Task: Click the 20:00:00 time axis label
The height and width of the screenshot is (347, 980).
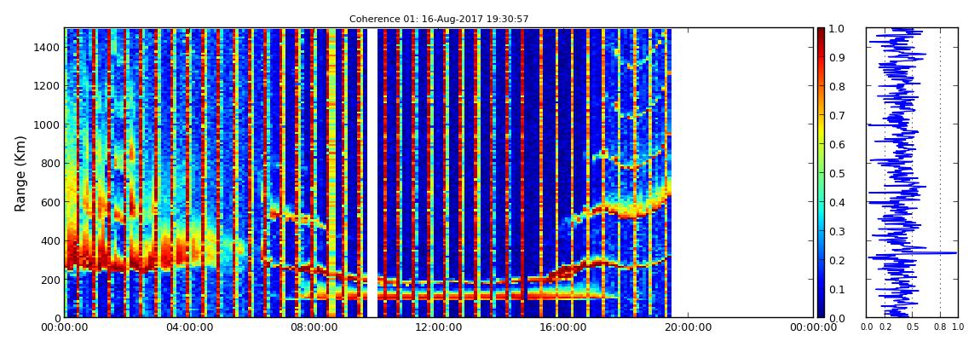Action: 688,327
